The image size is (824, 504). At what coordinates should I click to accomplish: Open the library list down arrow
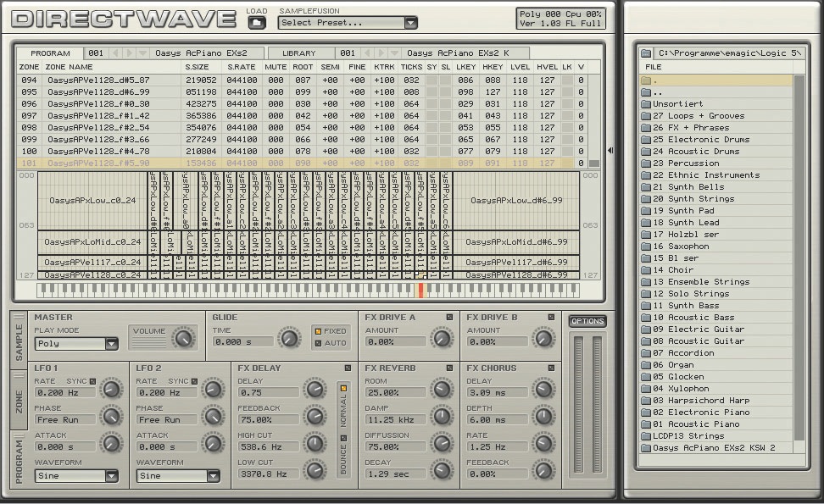click(x=393, y=53)
